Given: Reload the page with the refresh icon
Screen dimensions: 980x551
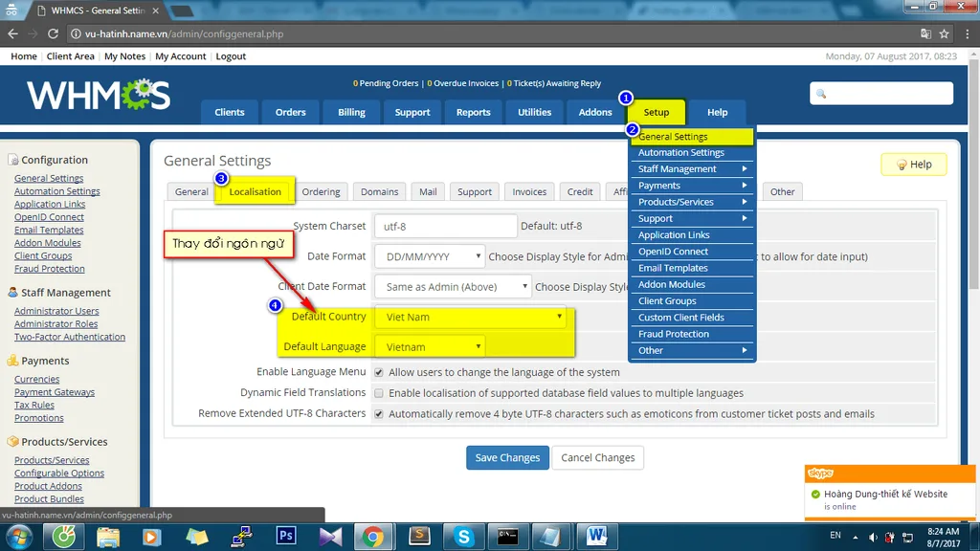Looking at the screenshot, I should (54, 33).
